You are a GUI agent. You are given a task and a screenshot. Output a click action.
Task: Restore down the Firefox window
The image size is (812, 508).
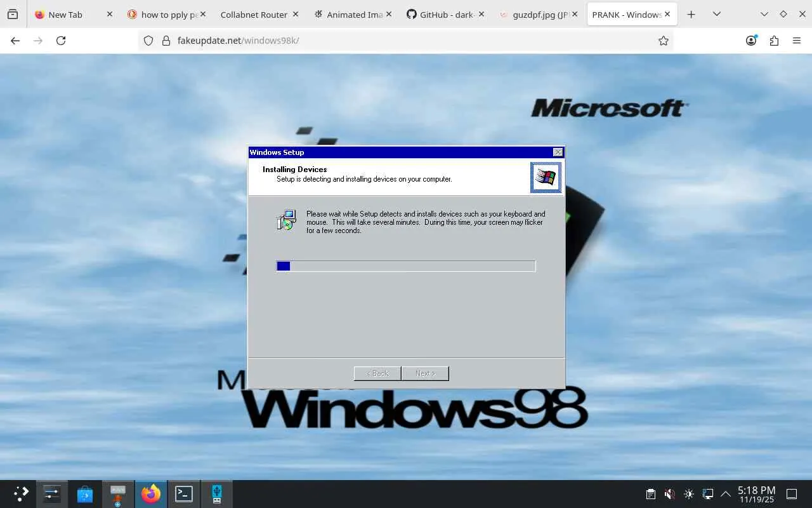click(783, 14)
